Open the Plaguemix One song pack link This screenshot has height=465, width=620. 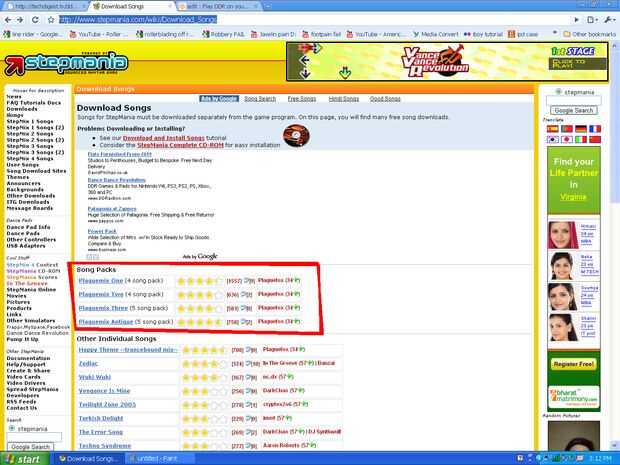click(x=101, y=281)
